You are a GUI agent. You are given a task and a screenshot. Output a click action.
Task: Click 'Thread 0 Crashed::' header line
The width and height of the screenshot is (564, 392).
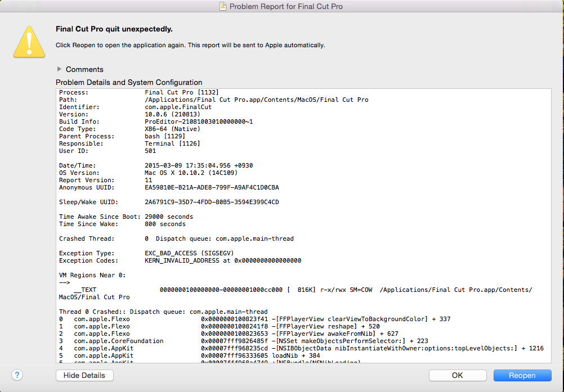pyautogui.click(x=163, y=312)
